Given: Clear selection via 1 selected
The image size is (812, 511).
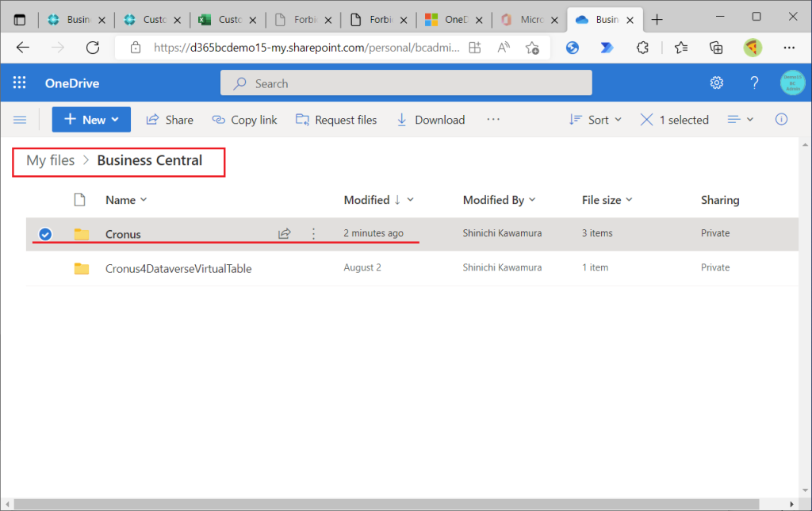Looking at the screenshot, I should (675, 120).
